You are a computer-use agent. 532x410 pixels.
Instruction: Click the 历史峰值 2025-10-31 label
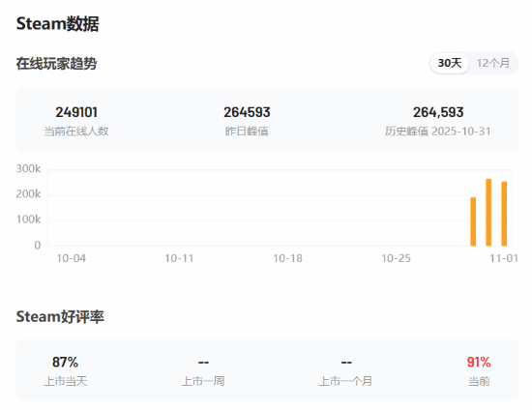click(437, 132)
